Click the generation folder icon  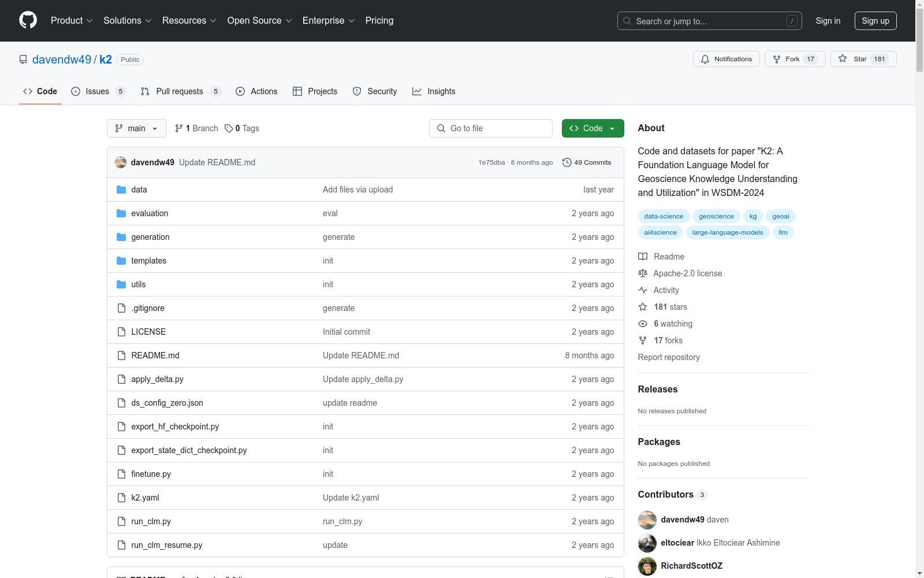(x=121, y=237)
